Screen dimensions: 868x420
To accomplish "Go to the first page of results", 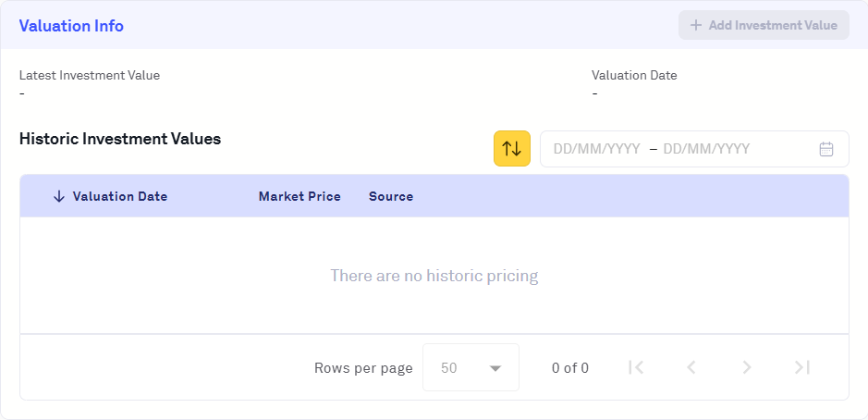I will [635, 367].
